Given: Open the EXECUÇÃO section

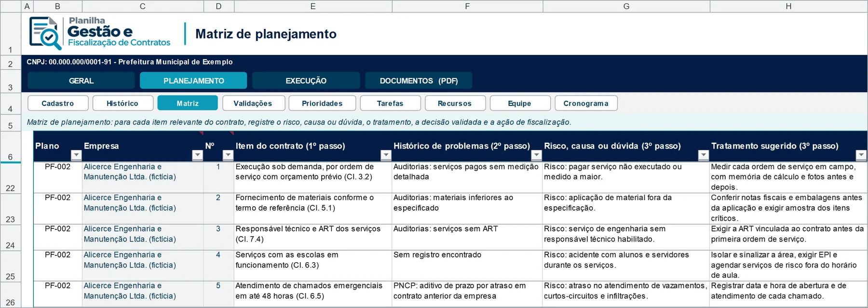Looking at the screenshot, I should pos(306,80).
